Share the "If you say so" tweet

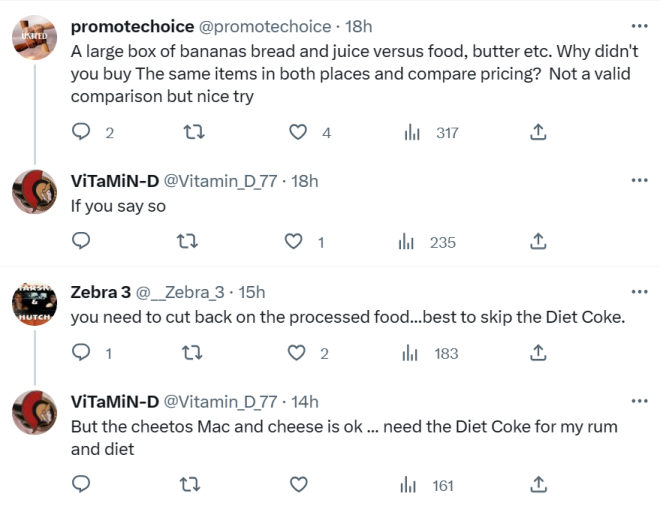point(537,241)
